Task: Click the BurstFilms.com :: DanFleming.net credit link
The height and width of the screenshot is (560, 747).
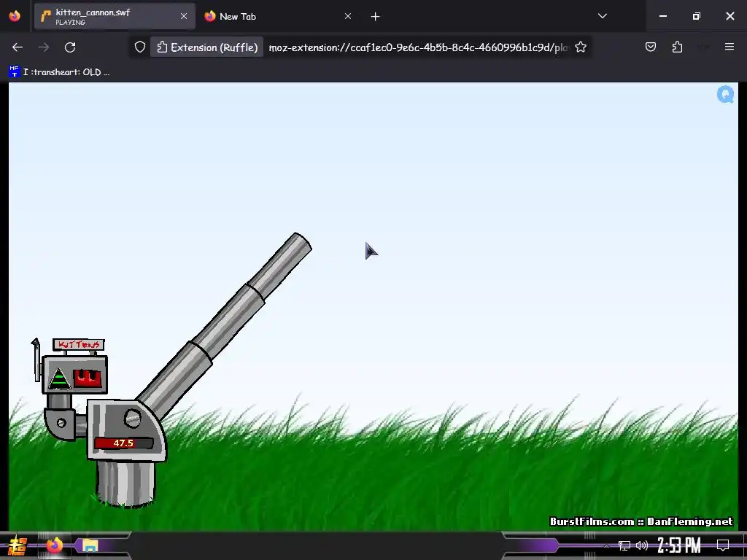Action: pyautogui.click(x=641, y=521)
